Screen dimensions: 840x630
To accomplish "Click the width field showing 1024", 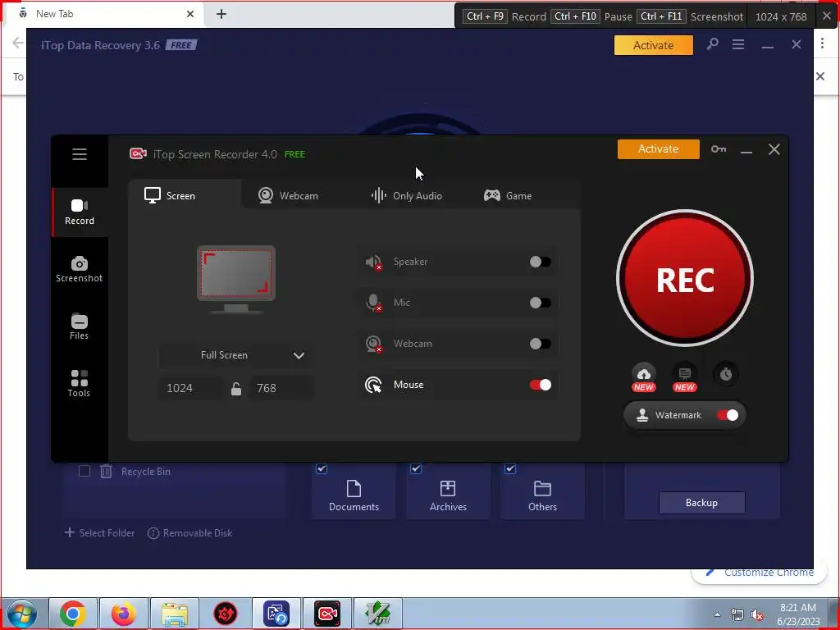I will pos(190,388).
